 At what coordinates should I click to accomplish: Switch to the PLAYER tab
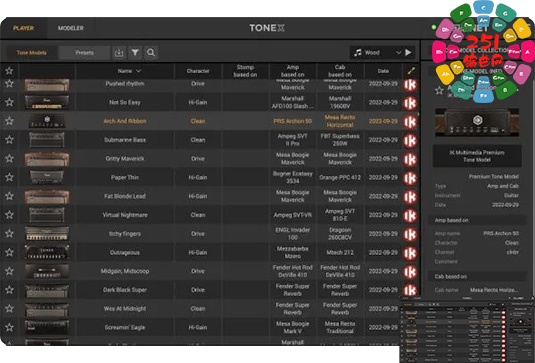[24, 28]
